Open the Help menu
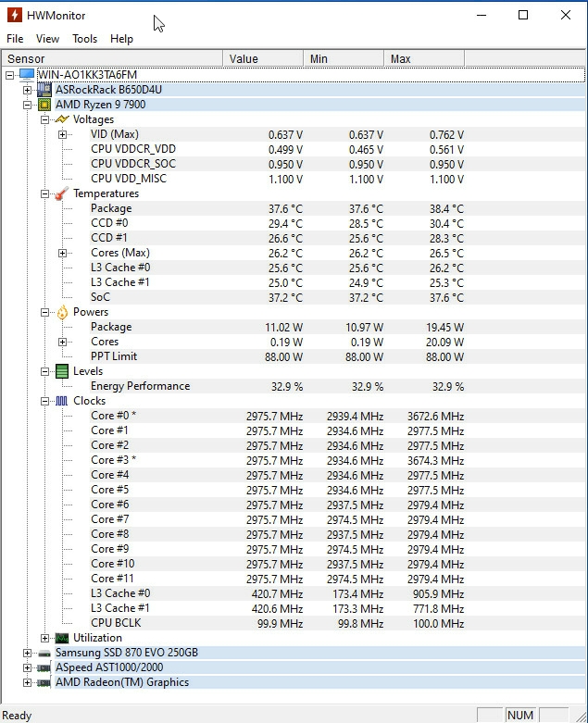This screenshot has width=588, height=723. coord(121,39)
